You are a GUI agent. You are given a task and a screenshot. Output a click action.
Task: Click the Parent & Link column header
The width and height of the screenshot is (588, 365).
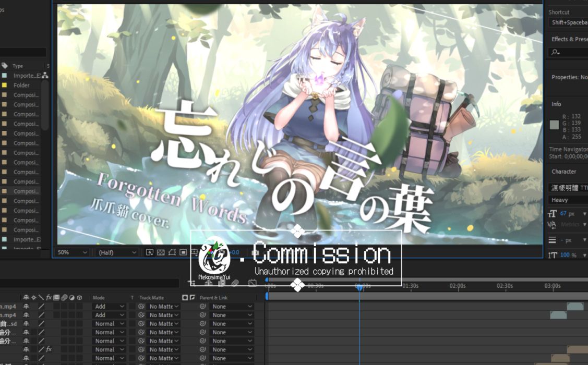[213, 298]
